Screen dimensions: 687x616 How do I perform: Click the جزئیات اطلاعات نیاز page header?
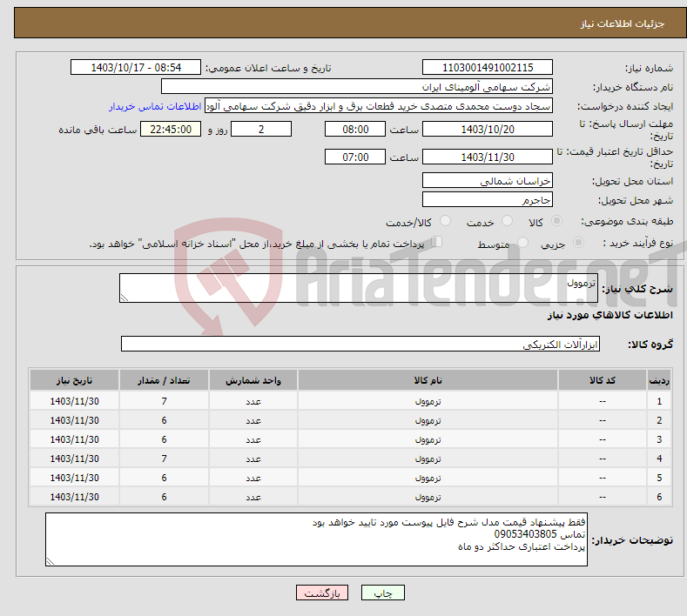623,23
